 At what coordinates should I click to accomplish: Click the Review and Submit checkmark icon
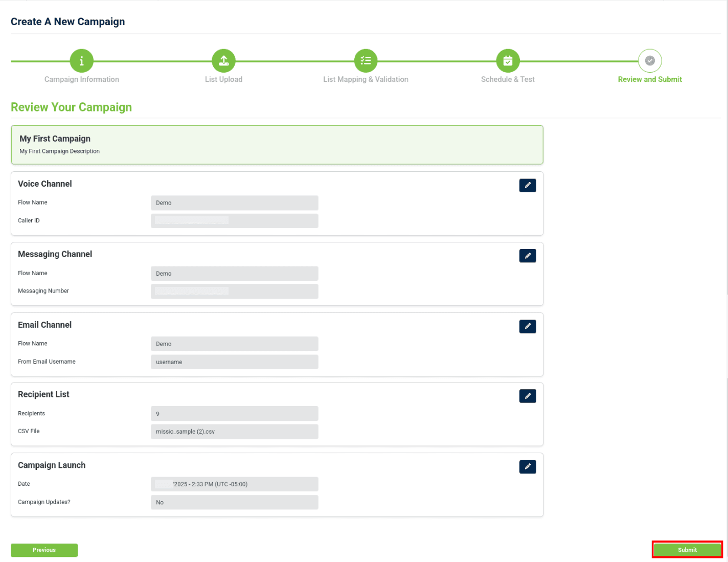coord(650,60)
